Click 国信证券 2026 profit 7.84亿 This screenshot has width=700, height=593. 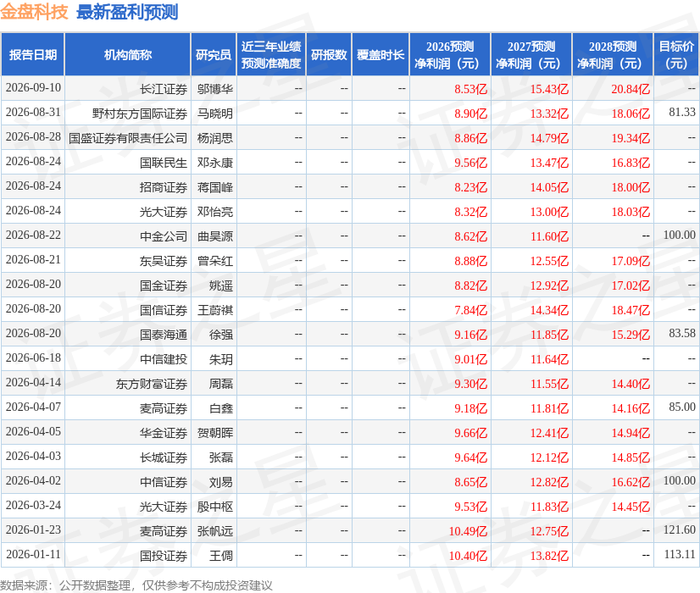[x=470, y=310]
